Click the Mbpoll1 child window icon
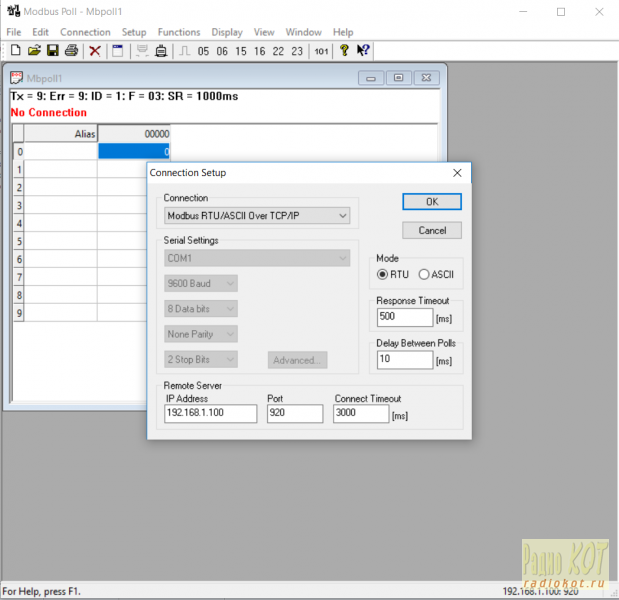 (16, 78)
